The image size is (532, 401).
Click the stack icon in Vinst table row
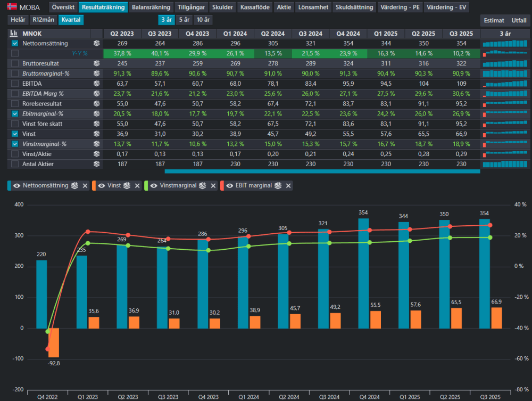tap(97, 134)
